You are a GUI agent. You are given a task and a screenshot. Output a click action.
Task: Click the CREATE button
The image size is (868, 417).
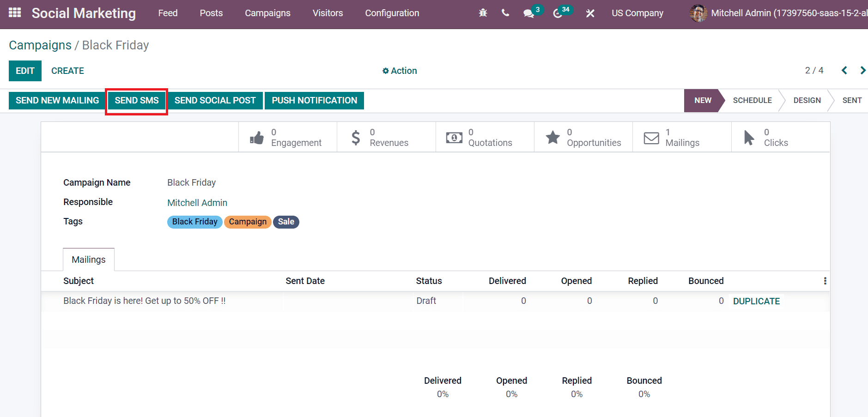[x=67, y=71]
